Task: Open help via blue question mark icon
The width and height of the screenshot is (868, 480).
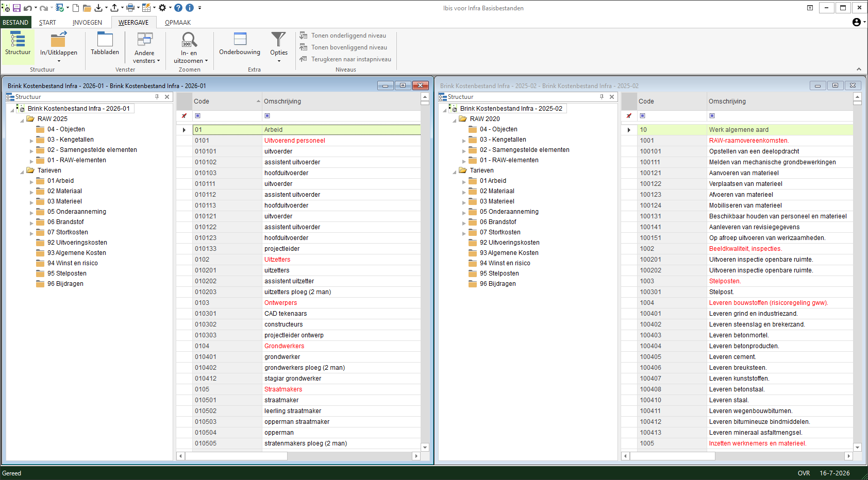Action: (178, 8)
